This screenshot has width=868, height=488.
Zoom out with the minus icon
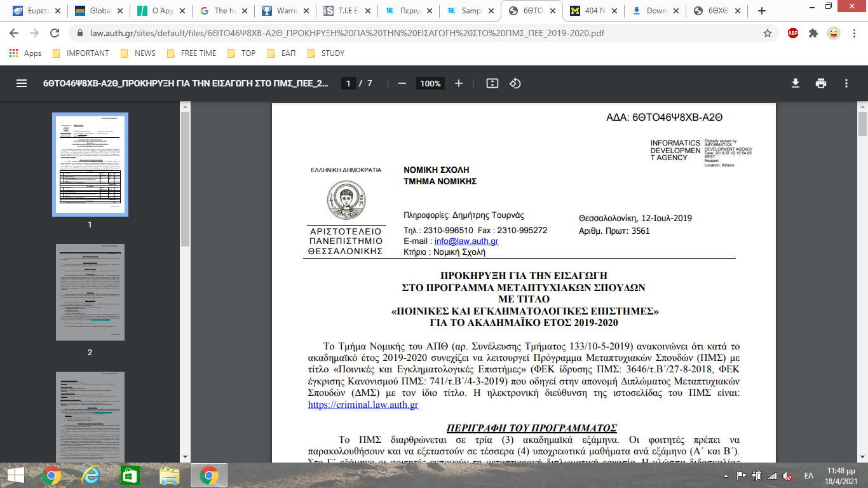tap(402, 83)
